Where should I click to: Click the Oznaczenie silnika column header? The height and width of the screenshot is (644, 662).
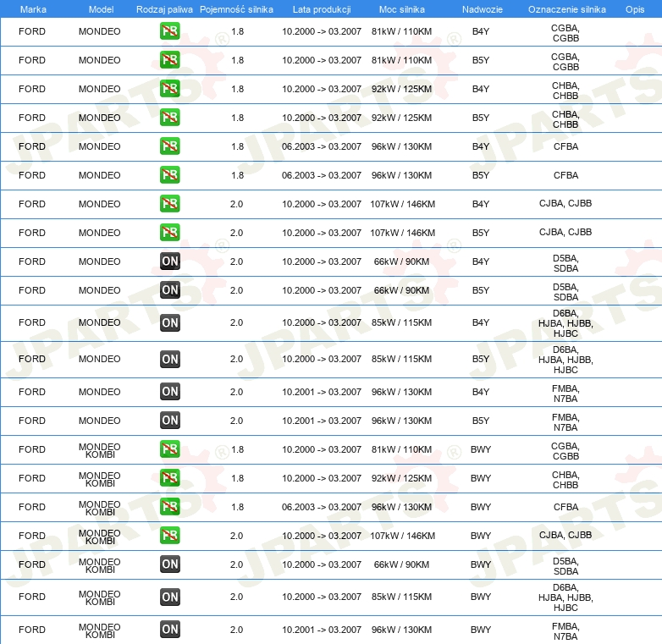tap(566, 9)
